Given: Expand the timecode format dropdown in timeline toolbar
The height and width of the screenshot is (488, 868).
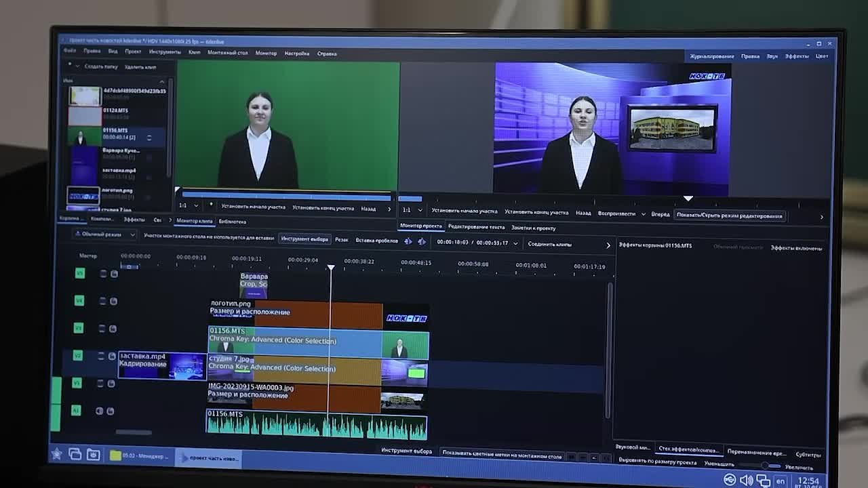Looking at the screenshot, I should click(x=515, y=243).
